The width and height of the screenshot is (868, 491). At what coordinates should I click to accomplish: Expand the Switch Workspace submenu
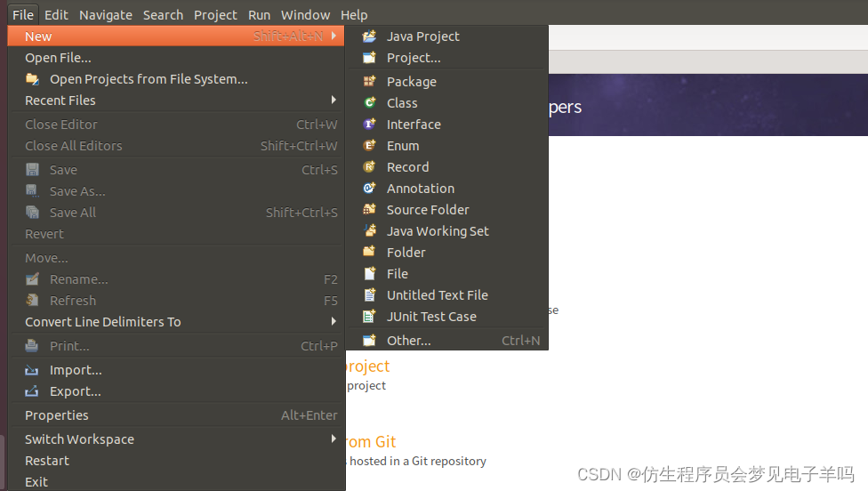click(334, 439)
